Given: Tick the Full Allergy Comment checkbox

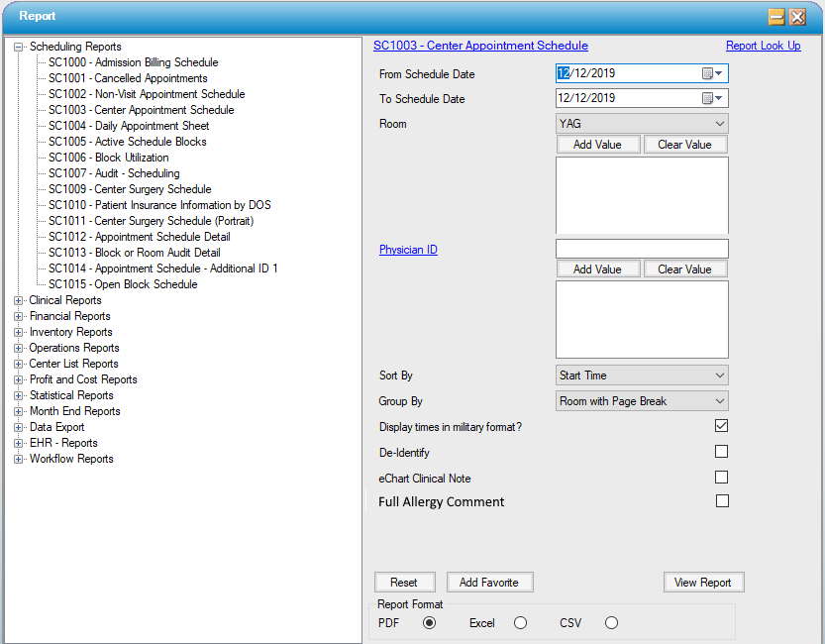Looking at the screenshot, I should click(722, 501).
